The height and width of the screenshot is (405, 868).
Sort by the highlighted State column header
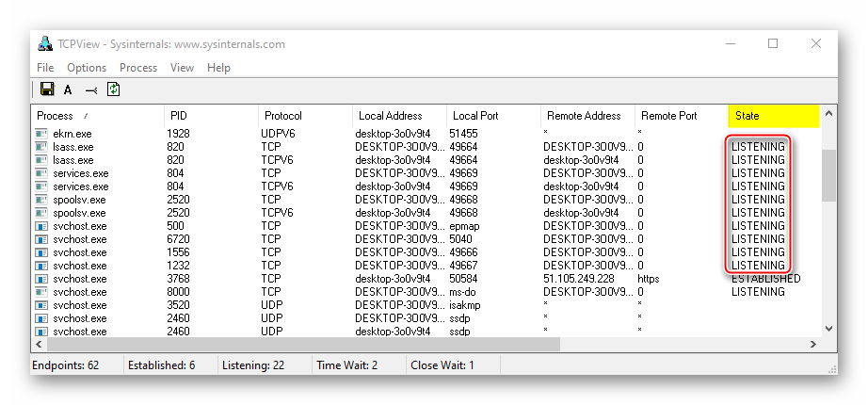coord(773,116)
